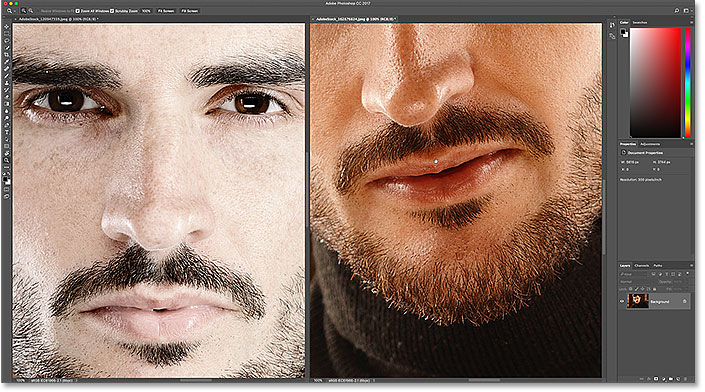Image resolution: width=705 pixels, height=392 pixels.
Task: Select the Eyedropper tool
Action: 6,61
